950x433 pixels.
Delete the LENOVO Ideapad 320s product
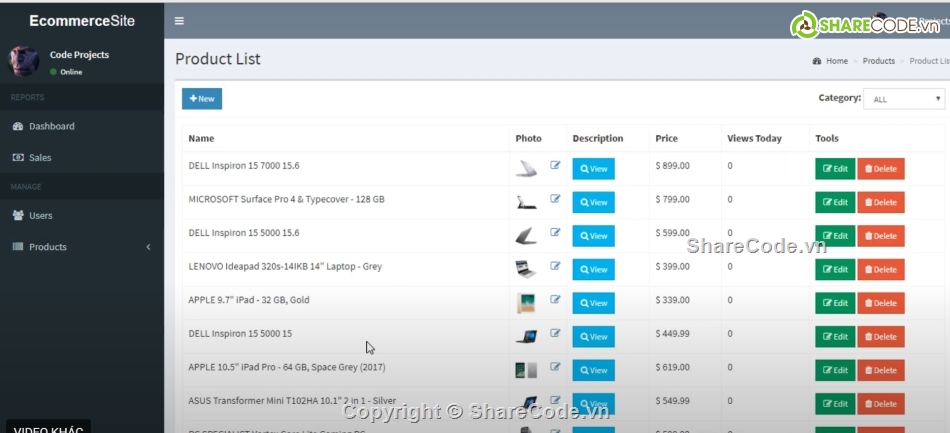click(x=881, y=269)
